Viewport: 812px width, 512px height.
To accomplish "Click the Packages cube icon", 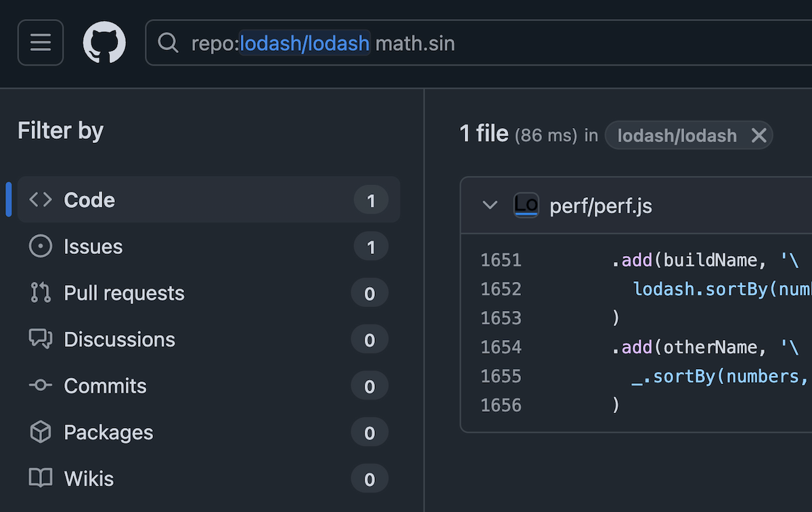I will (x=41, y=432).
